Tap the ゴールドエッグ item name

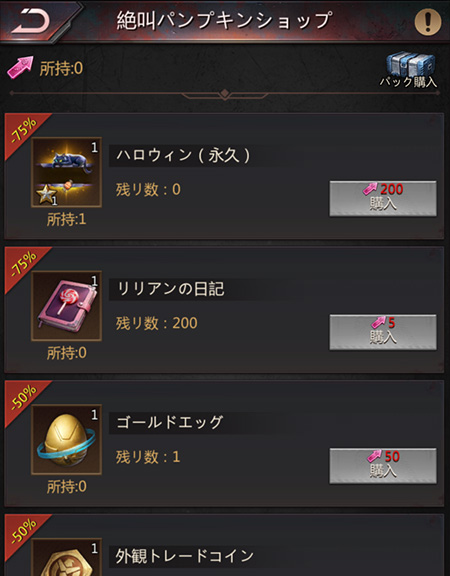point(170,422)
